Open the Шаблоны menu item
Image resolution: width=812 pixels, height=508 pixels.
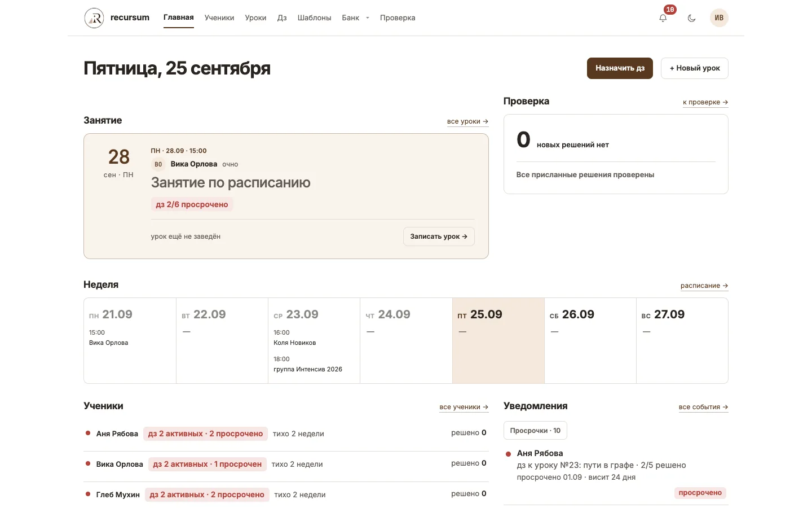tap(314, 18)
